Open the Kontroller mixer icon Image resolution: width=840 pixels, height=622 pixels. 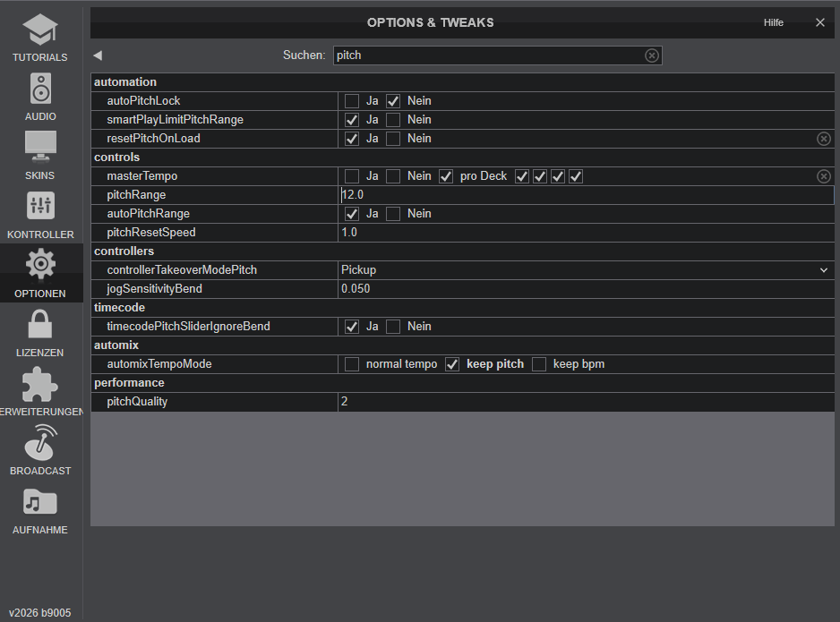coord(40,213)
